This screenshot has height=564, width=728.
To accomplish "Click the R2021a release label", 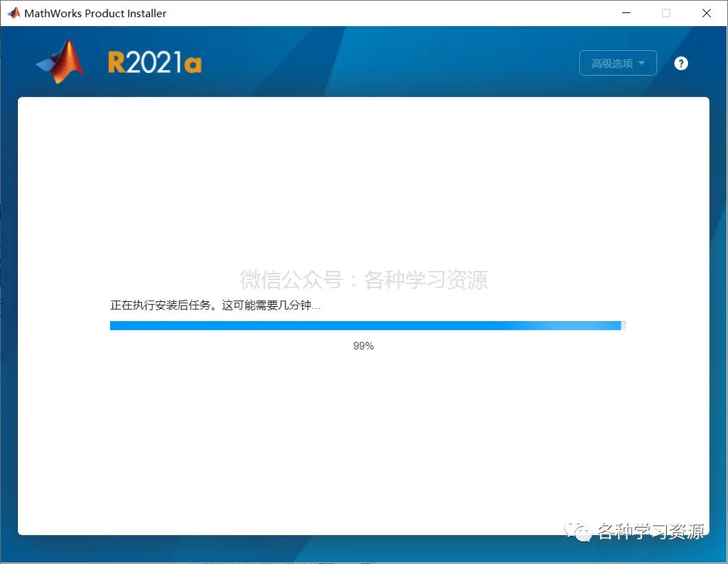I will 155,63.
